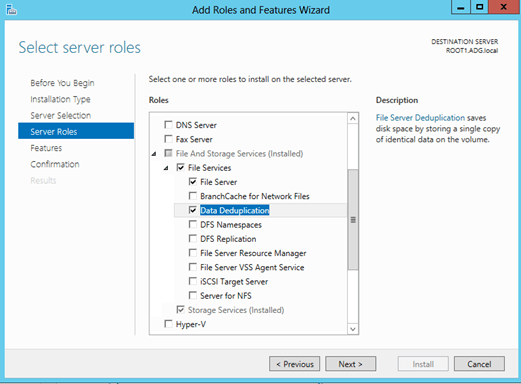This screenshot has height=384, width=521.
Task: Click the Cancel button
Action: (x=479, y=364)
